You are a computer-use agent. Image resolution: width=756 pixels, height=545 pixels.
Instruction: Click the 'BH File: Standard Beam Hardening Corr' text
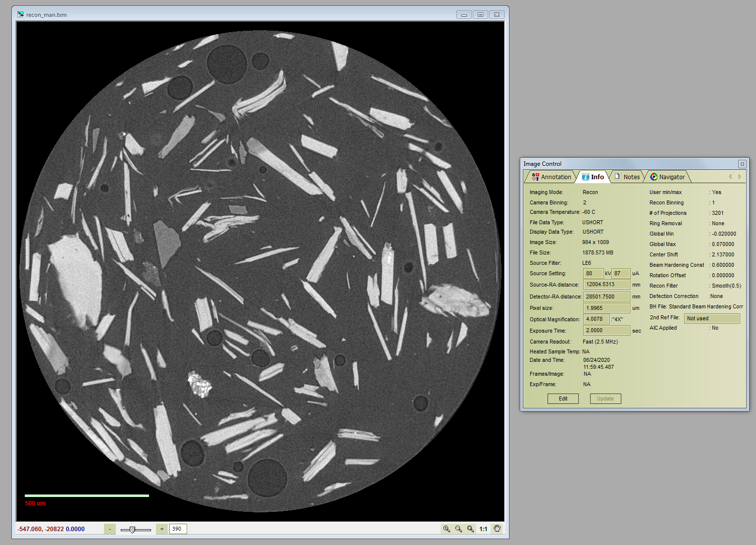tap(697, 306)
